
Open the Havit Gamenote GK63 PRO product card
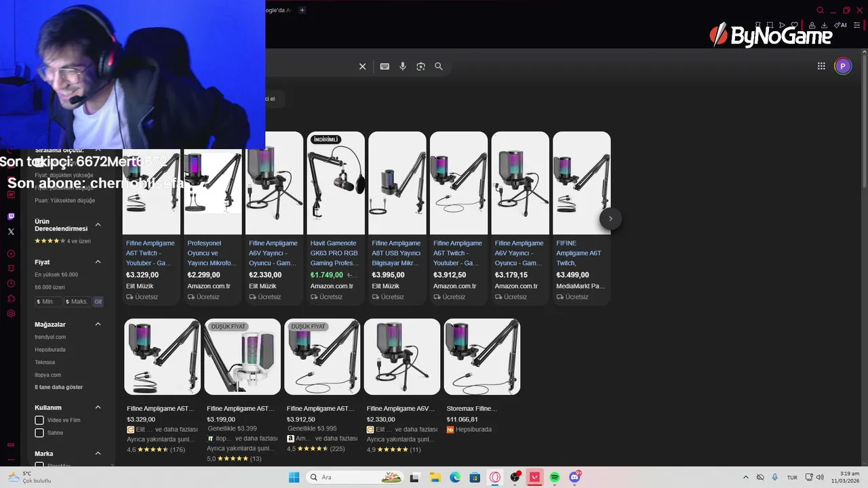pos(336,218)
